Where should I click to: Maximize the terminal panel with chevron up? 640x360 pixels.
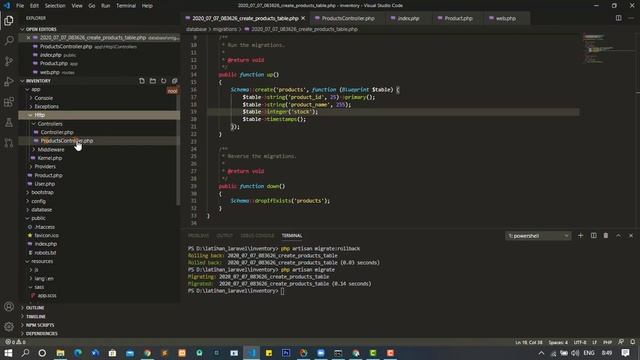(x=618, y=236)
